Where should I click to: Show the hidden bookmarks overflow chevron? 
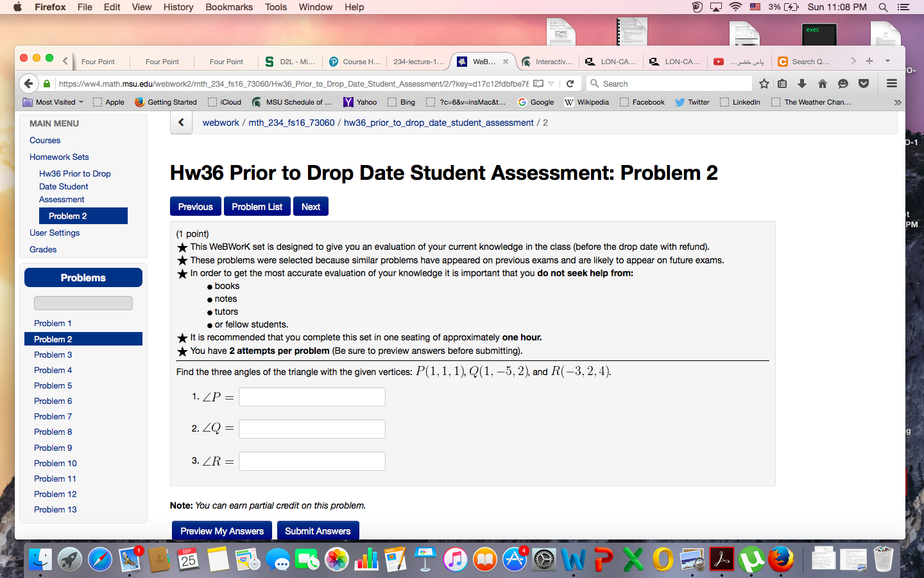(x=897, y=102)
